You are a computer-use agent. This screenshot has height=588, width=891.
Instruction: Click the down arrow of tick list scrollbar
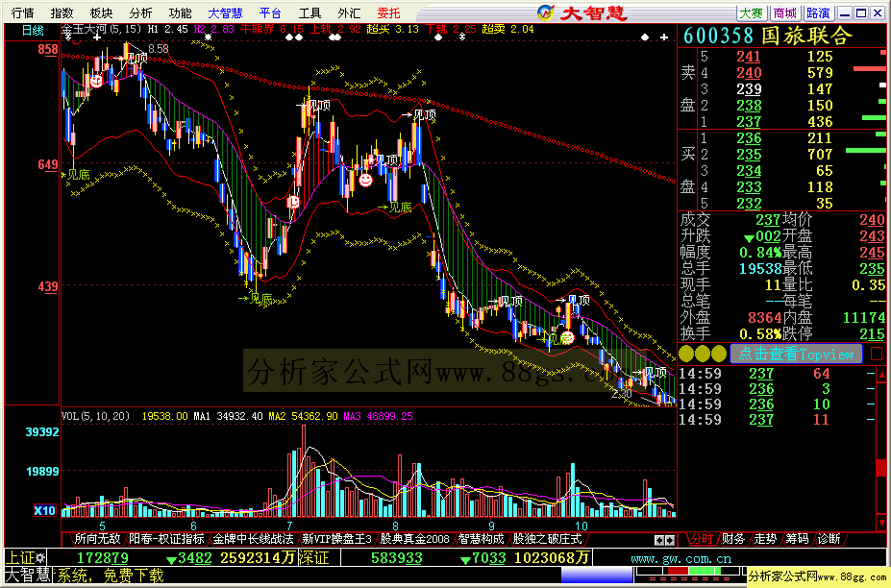[x=881, y=522]
